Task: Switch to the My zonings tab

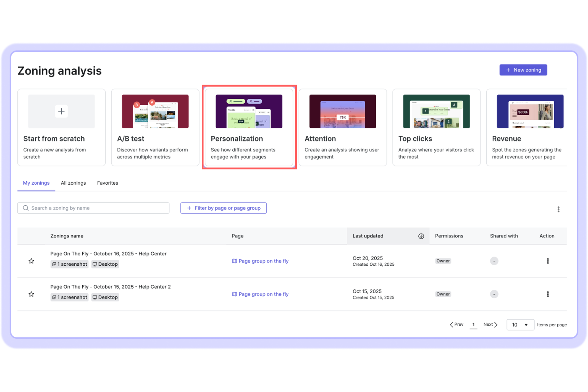Action: (x=36, y=183)
